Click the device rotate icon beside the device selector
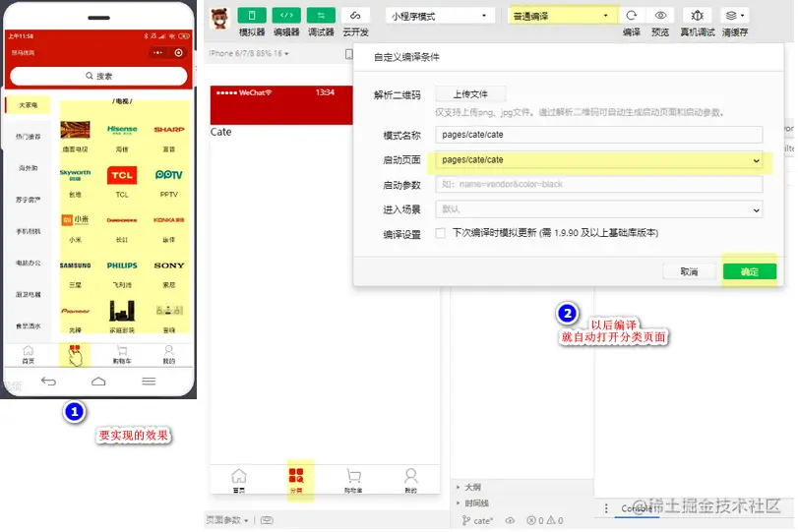This screenshot has width=798, height=532. pos(348,54)
